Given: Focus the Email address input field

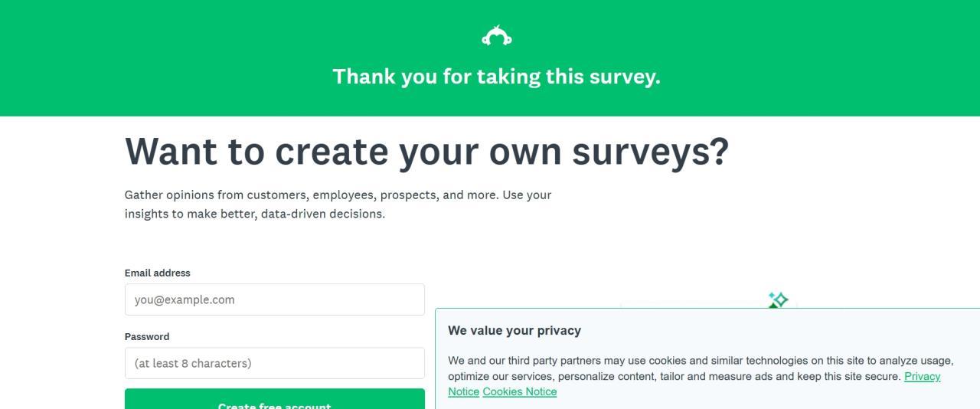Looking at the screenshot, I should (x=274, y=299).
